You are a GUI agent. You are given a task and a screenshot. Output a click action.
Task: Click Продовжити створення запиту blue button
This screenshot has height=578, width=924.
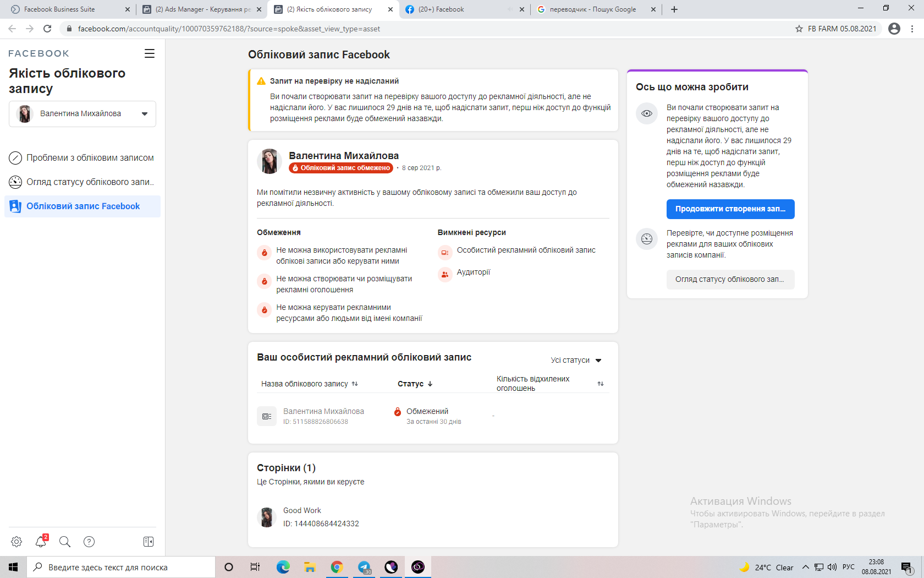click(x=730, y=209)
